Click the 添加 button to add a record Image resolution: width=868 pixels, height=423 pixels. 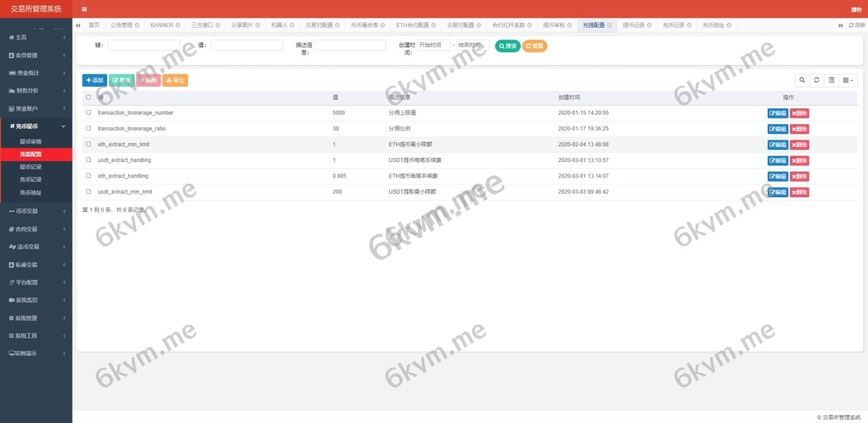(94, 80)
